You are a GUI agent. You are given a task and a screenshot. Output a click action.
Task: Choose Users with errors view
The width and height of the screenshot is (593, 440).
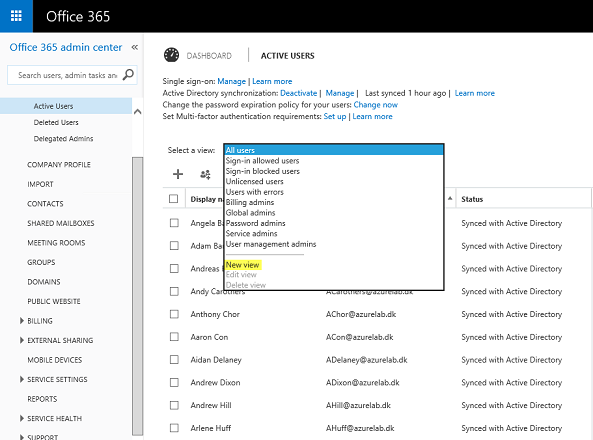[x=255, y=192]
